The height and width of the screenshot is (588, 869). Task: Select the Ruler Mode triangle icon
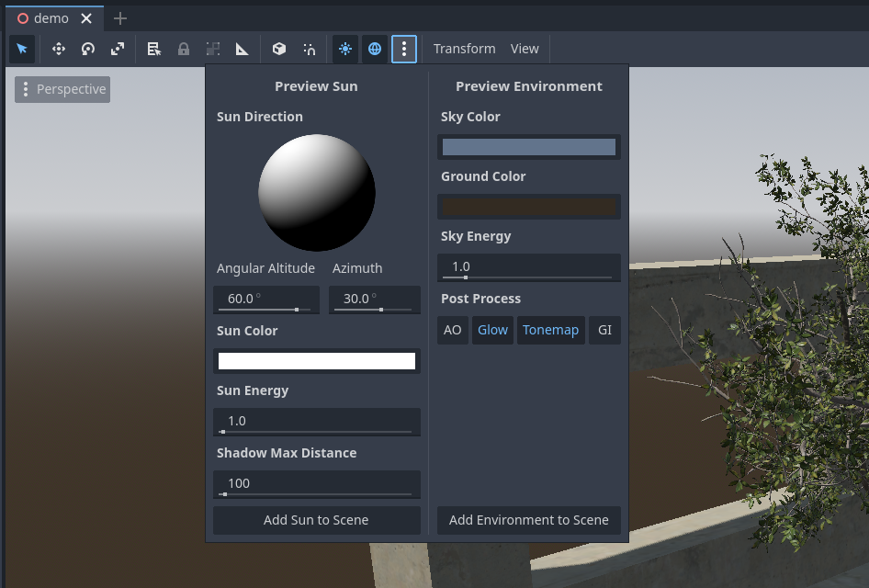tap(243, 49)
